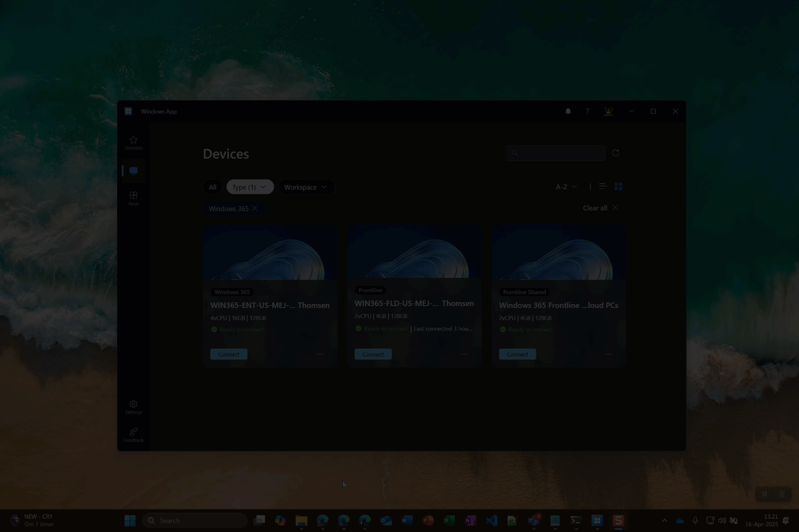799x532 pixels.
Task: Open Settings from the sidebar
Action: point(133,407)
